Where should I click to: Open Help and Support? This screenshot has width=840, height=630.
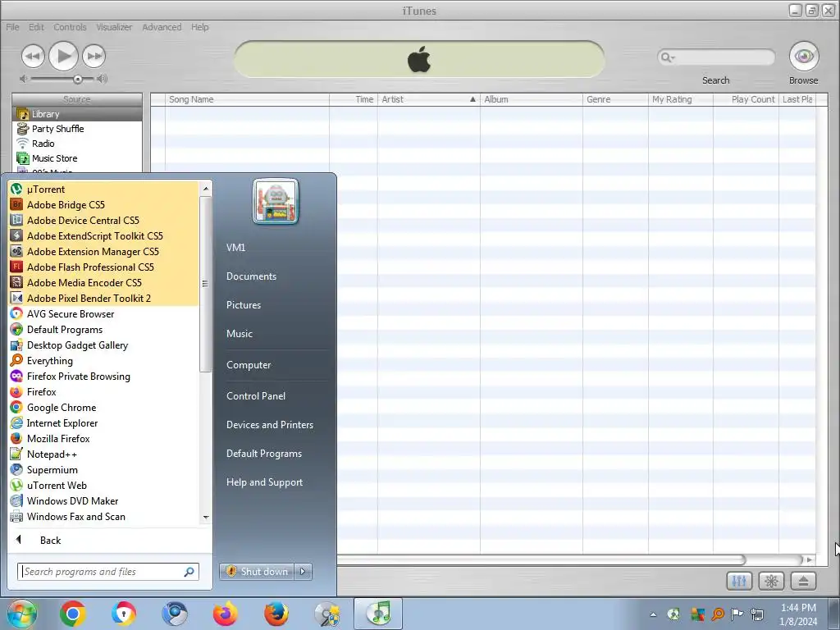pos(264,482)
